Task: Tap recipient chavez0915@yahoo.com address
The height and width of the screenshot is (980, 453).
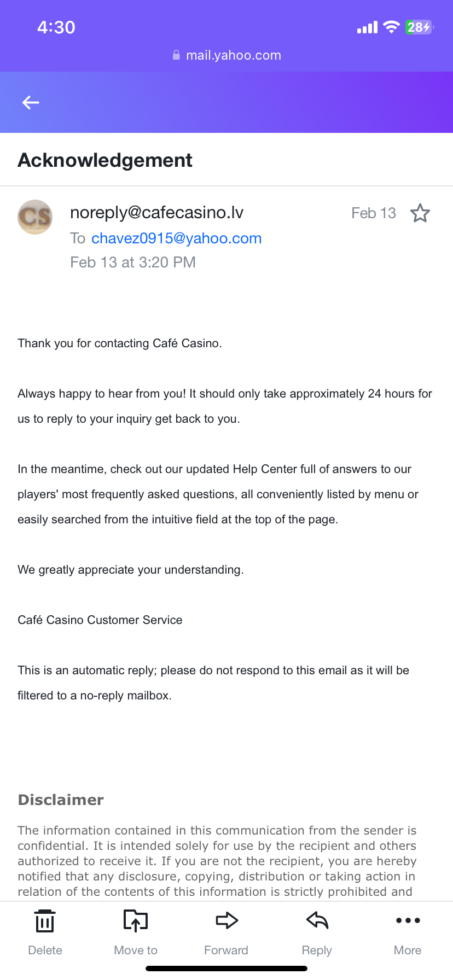Action: (x=176, y=238)
